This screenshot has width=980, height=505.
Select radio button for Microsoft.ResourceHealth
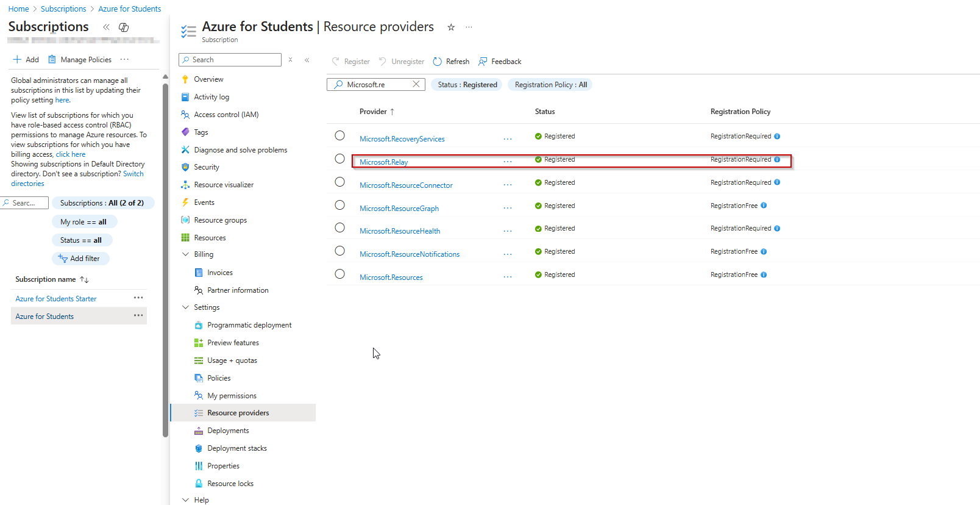tap(339, 227)
